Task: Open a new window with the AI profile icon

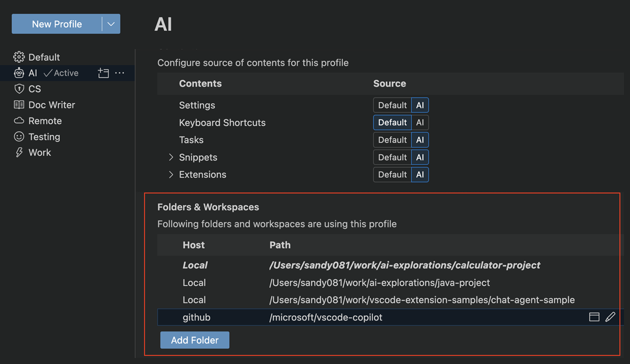Action: click(103, 73)
